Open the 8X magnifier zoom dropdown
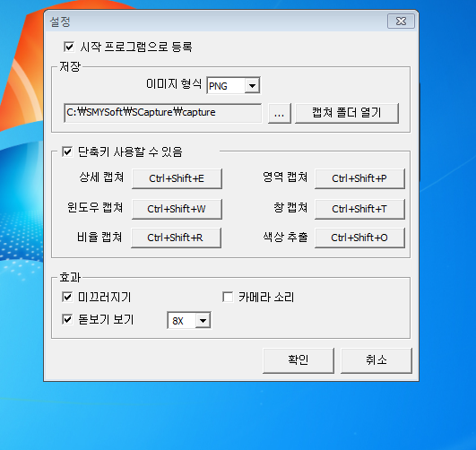Screen dimensions: 476x450 189,320
